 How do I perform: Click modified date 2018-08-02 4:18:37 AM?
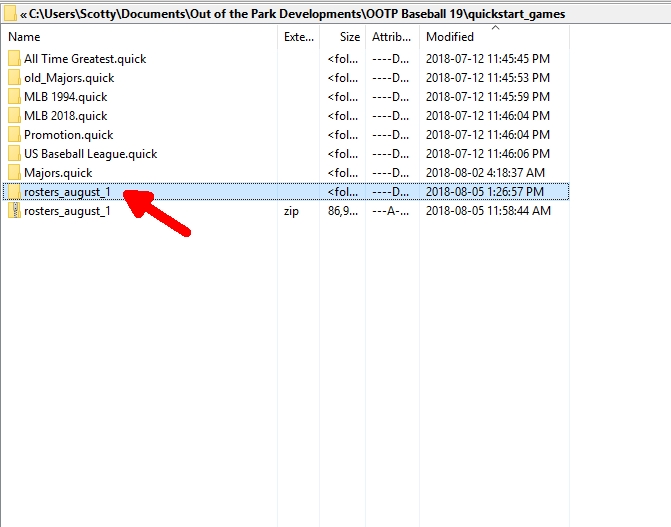click(x=485, y=173)
